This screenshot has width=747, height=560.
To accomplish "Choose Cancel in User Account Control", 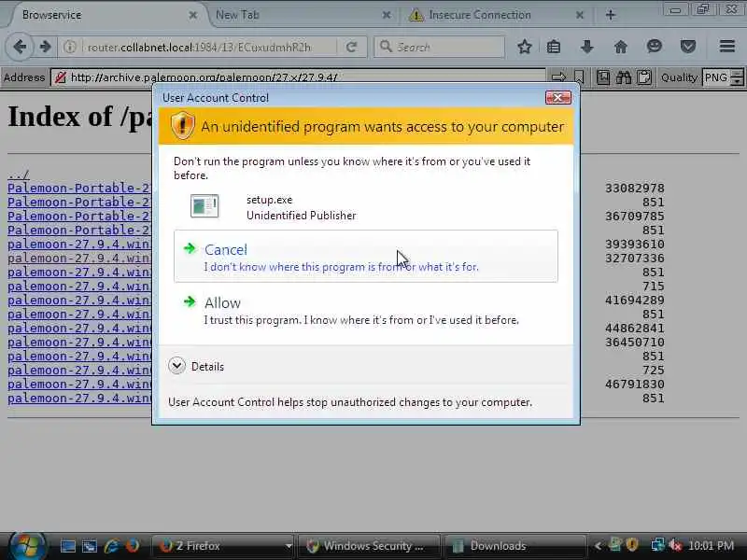I will [x=366, y=257].
